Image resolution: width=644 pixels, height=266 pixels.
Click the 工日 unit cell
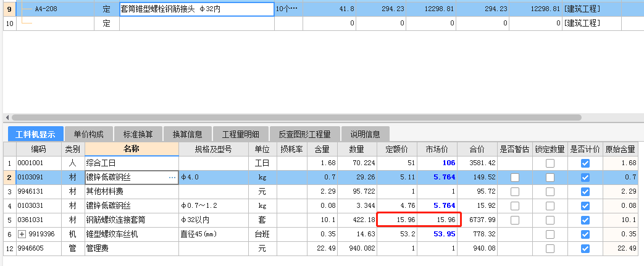click(262, 163)
